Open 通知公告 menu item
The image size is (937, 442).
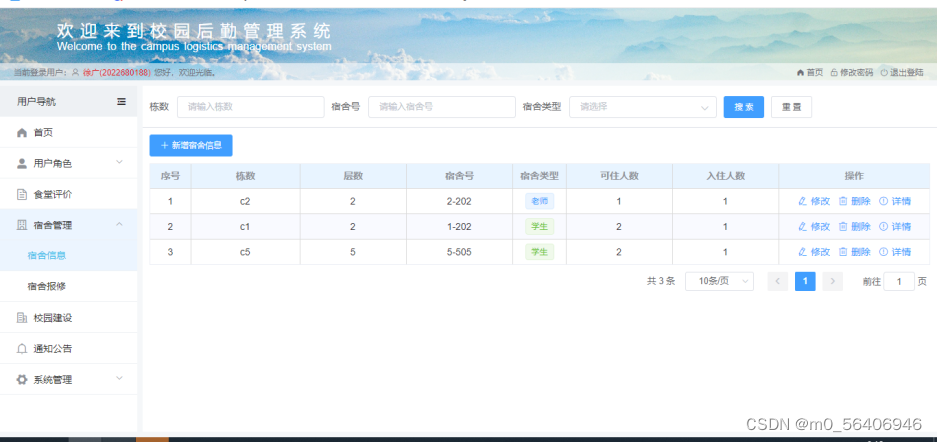[x=69, y=349]
